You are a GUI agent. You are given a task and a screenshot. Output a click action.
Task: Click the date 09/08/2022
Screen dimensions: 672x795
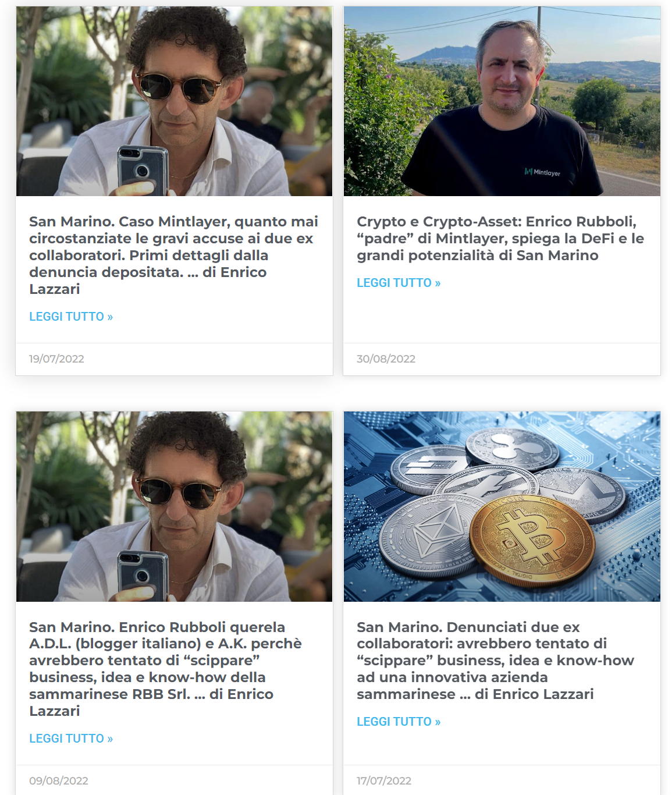59,781
